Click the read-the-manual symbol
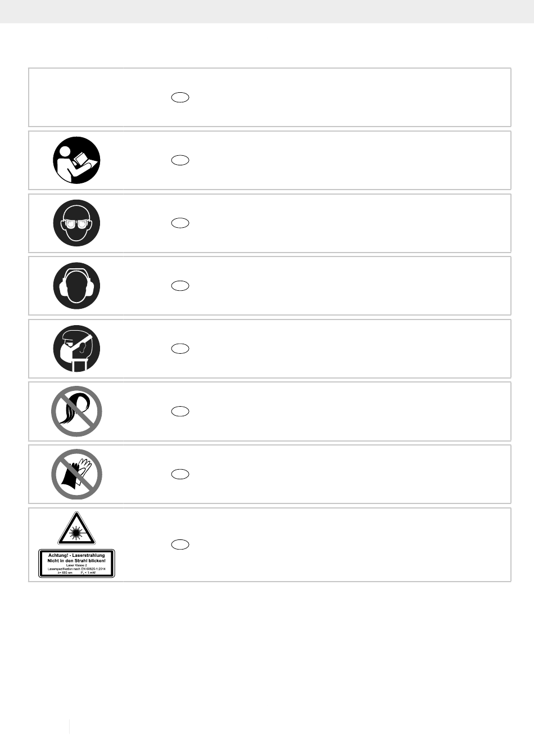This screenshot has width=534, height=756. [x=77, y=160]
